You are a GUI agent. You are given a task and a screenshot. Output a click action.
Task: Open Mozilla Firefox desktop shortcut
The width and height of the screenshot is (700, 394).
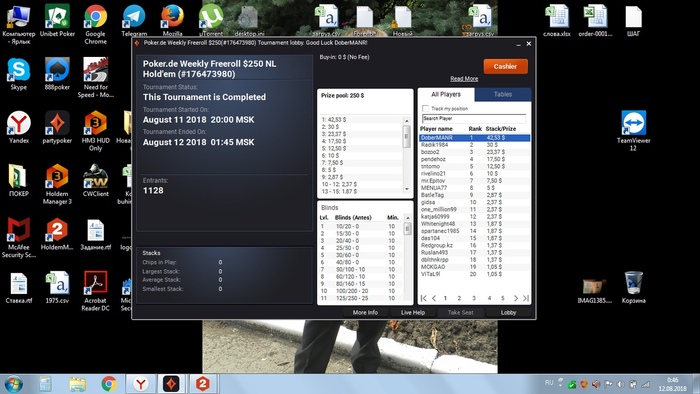click(x=172, y=21)
